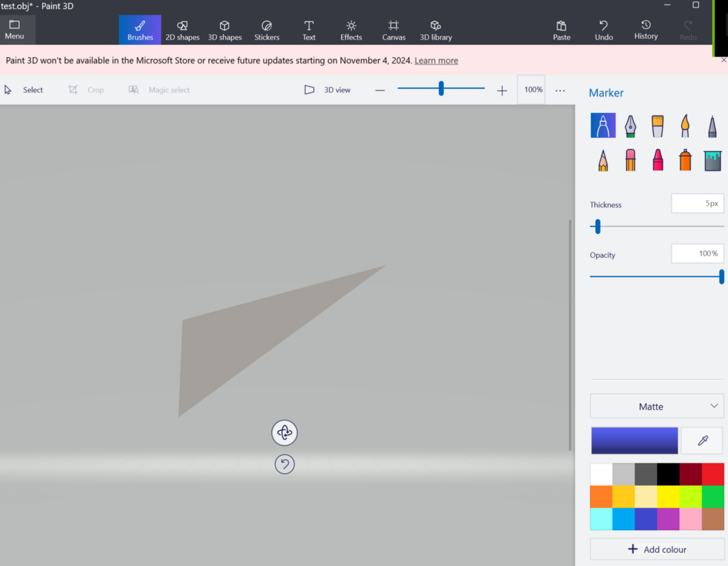Click the Opacity value field

coord(697,253)
